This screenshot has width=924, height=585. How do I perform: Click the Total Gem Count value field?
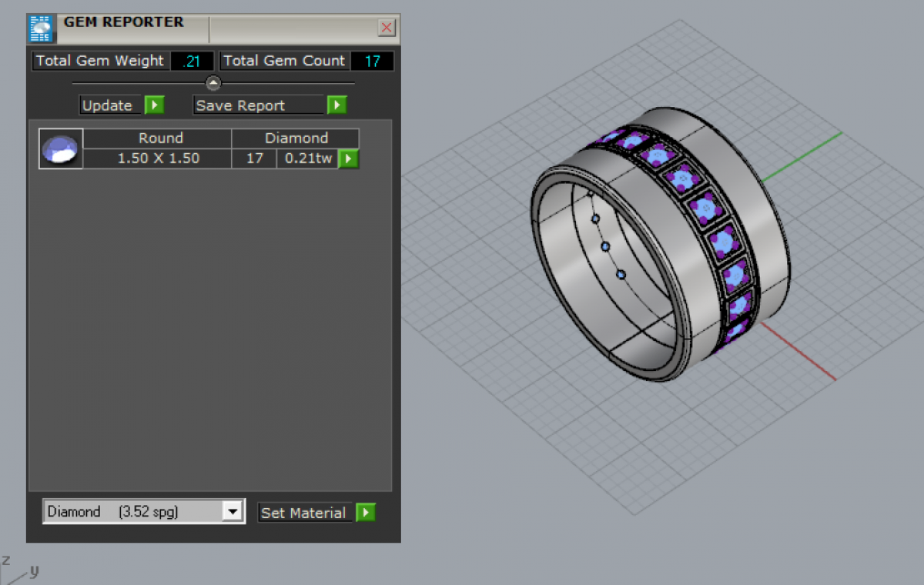tap(372, 61)
